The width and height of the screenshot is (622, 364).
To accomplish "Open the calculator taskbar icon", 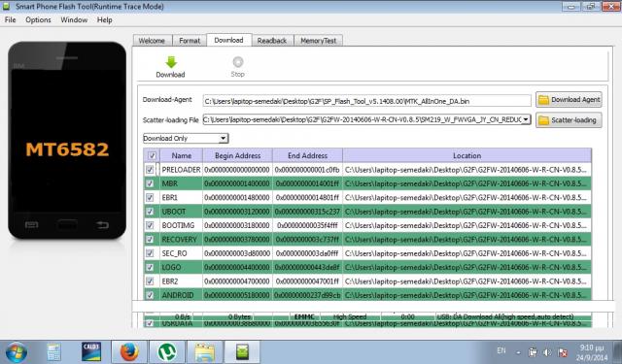I will [x=54, y=351].
